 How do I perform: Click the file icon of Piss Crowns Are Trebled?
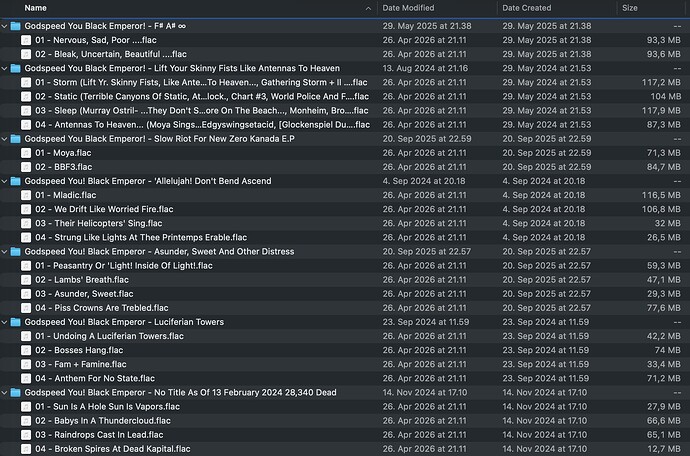coord(26,308)
